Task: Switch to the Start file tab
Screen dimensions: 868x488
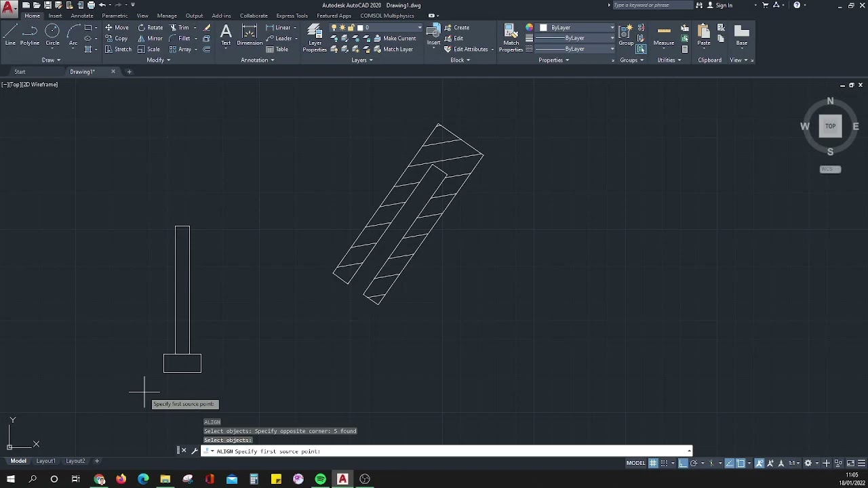Action: tap(20, 72)
